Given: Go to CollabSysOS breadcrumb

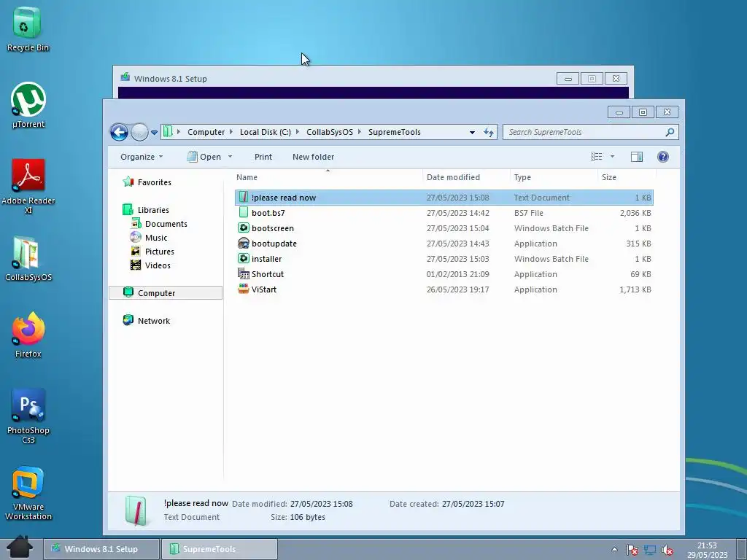Looking at the screenshot, I should 330,132.
